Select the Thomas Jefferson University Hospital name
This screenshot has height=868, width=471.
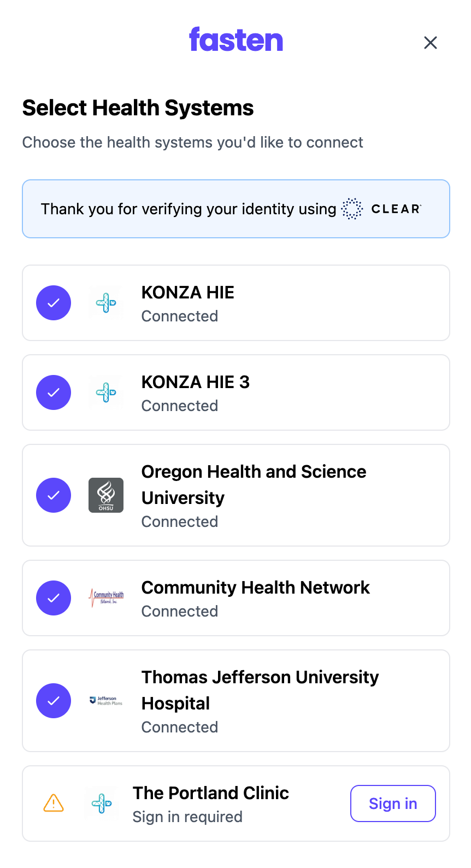260,690
